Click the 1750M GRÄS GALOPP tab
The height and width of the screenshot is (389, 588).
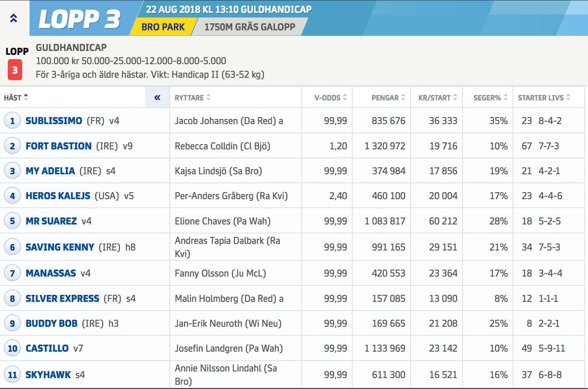[250, 27]
